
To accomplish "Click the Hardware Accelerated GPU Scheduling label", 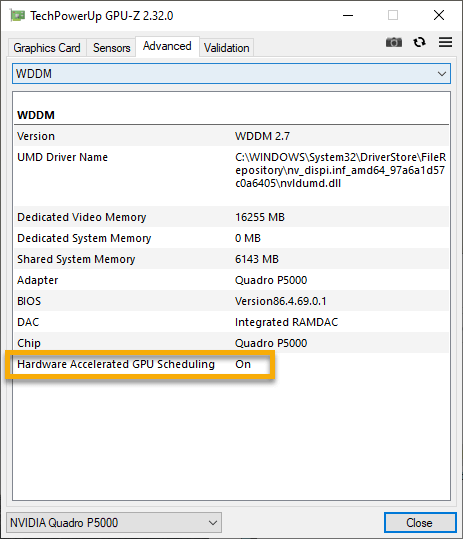I will (116, 364).
